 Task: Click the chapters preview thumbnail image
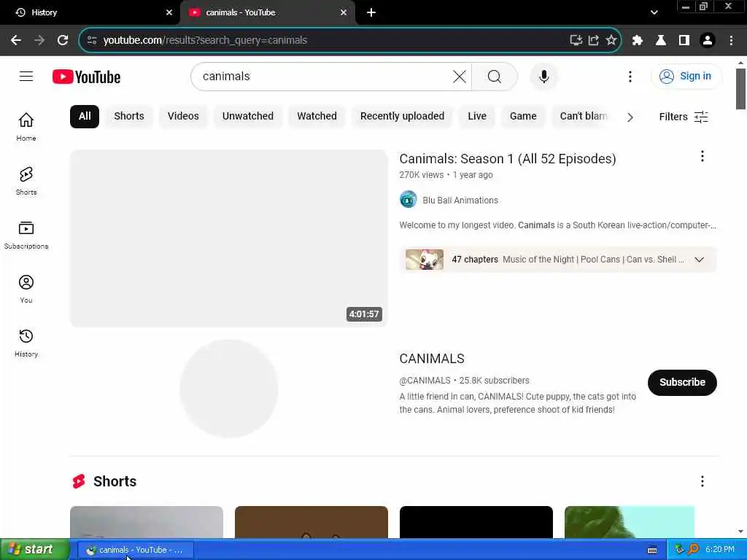[x=424, y=260]
